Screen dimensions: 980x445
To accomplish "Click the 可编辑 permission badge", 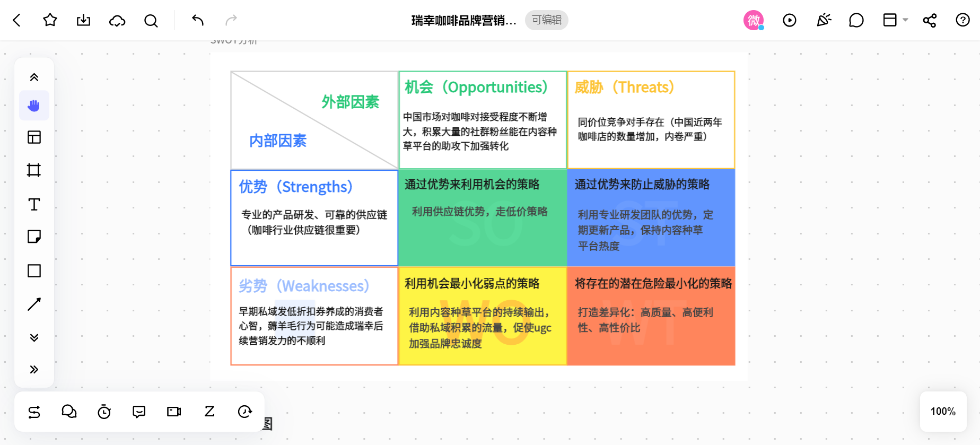I will coord(546,20).
